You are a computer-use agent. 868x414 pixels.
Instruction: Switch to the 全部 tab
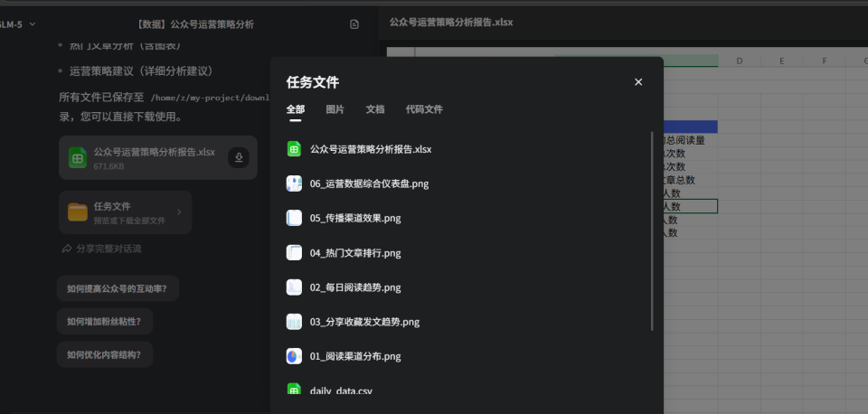295,109
